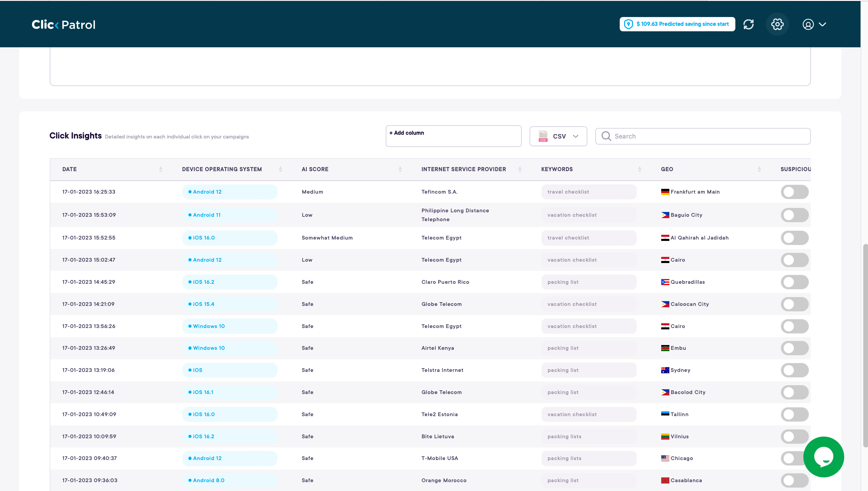The height and width of the screenshot is (491, 868).
Task: Toggle suspicious for the Cairo 15:02:47 click
Action: 795,260
